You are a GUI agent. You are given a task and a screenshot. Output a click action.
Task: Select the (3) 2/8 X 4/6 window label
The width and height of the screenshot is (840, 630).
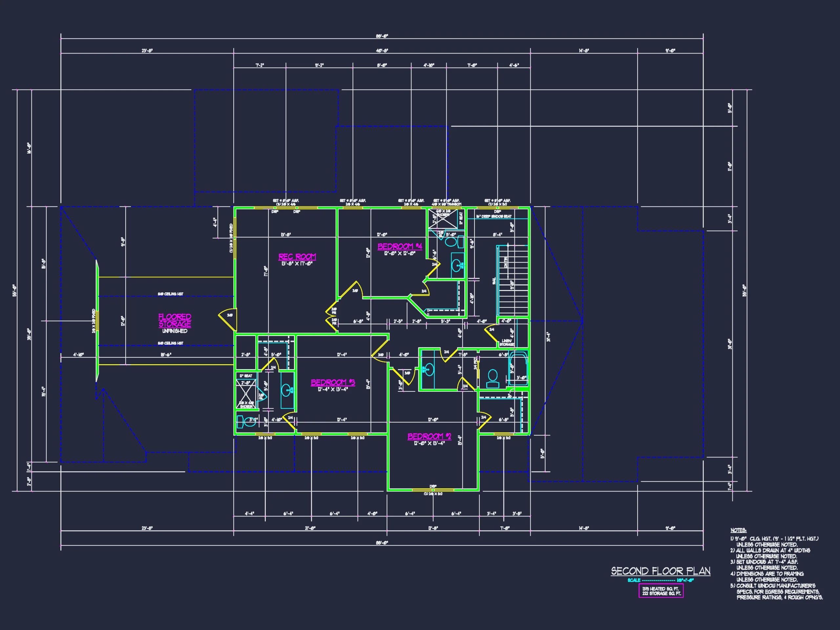[x=285, y=204]
